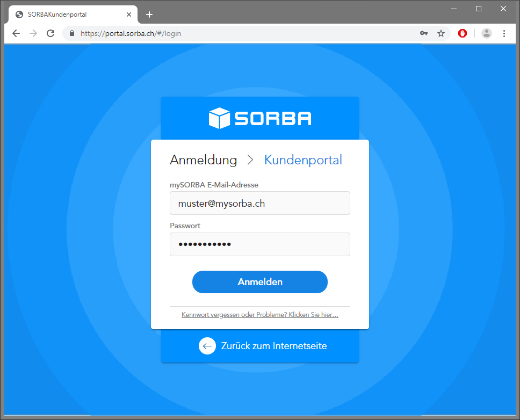Open the Kennwort vergessen link
The image size is (520, 420).
260,315
